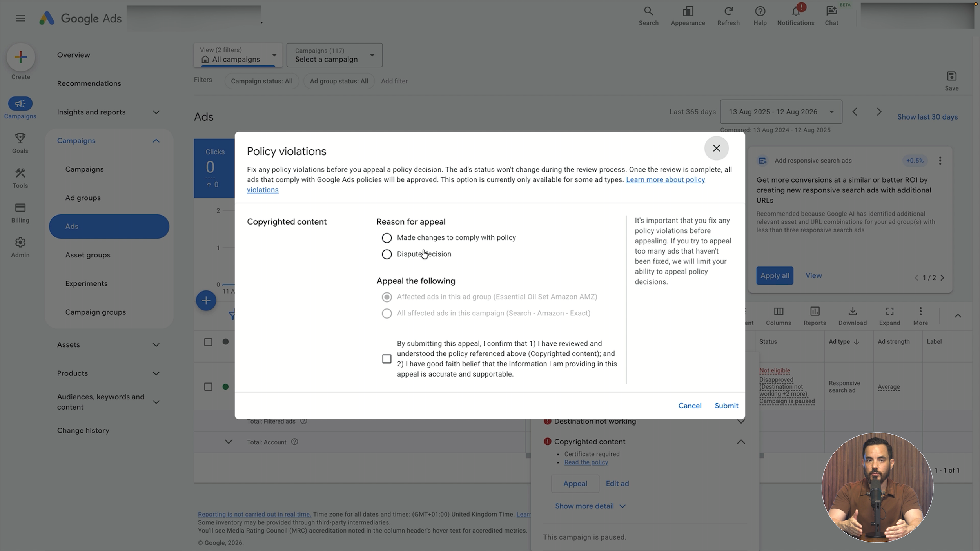
Task: Go to Overview in sidebar
Action: (73, 55)
